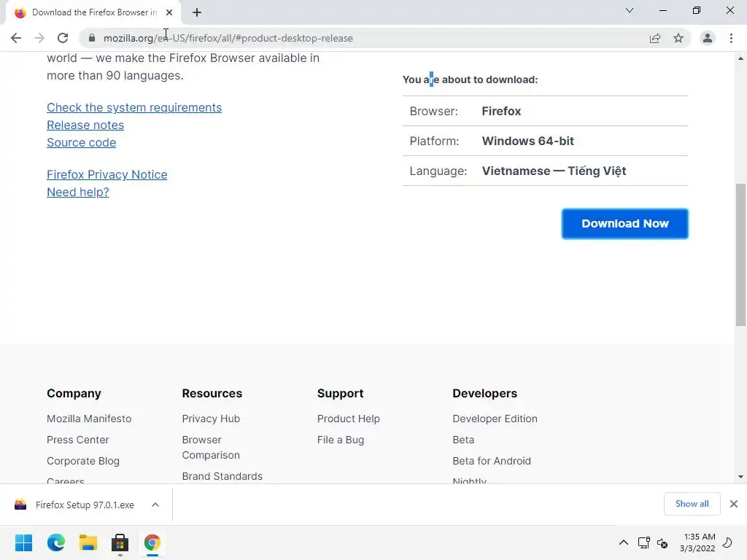
Task: Open the Source code link
Action: pos(82,143)
